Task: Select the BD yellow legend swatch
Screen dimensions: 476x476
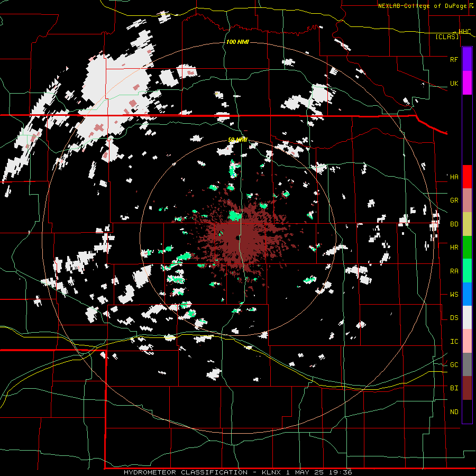Action: click(x=467, y=224)
